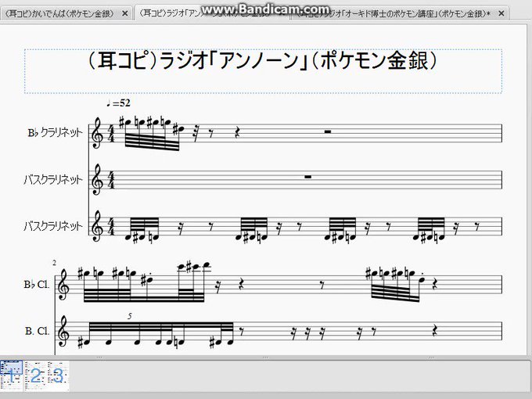Select treble clef on third バスクラリネット staff
The height and width of the screenshot is (399, 532).
click(98, 226)
